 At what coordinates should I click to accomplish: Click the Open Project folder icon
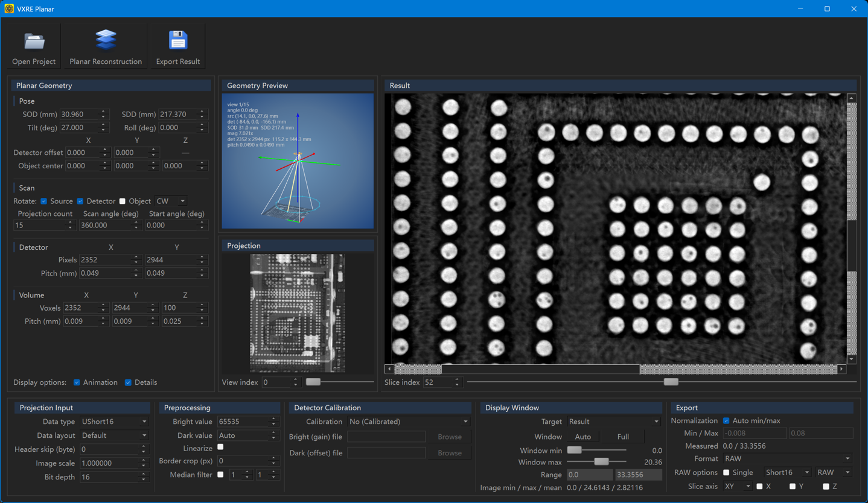34,41
